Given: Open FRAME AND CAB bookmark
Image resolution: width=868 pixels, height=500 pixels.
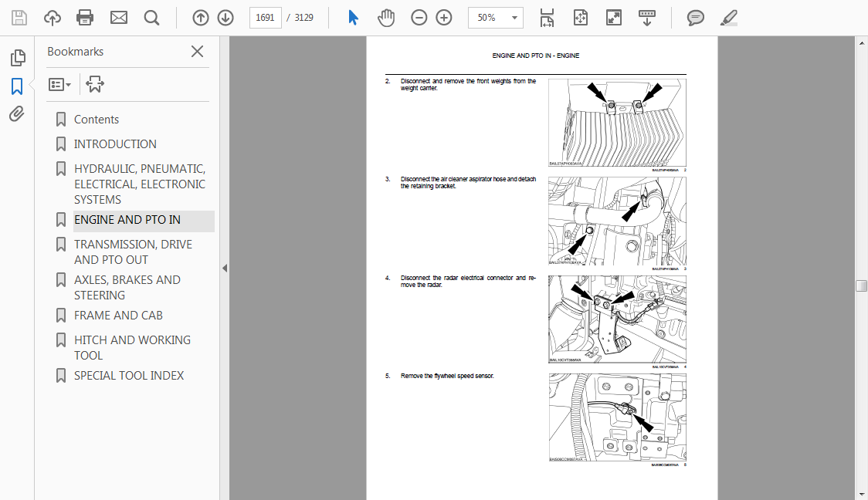Looking at the screenshot, I should [118, 316].
